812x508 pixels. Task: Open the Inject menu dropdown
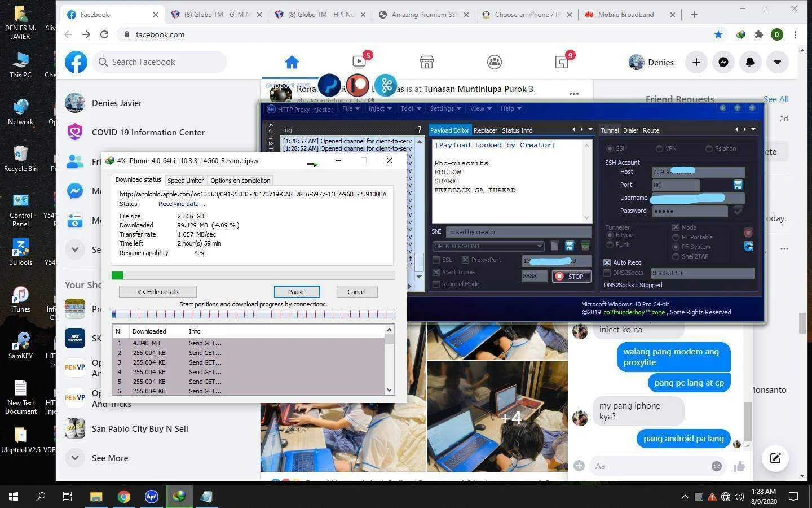tap(380, 108)
